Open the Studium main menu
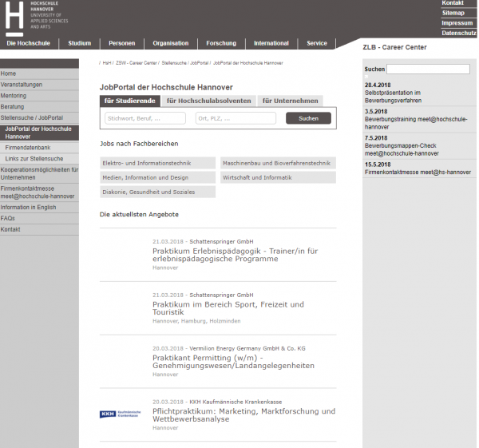This screenshot has height=448, width=479. pos(79,43)
